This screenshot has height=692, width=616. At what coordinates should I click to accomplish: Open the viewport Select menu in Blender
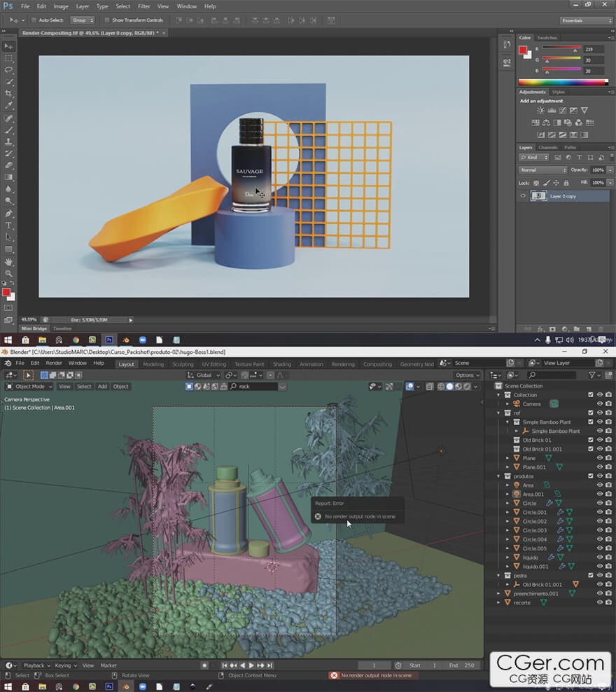click(x=84, y=387)
